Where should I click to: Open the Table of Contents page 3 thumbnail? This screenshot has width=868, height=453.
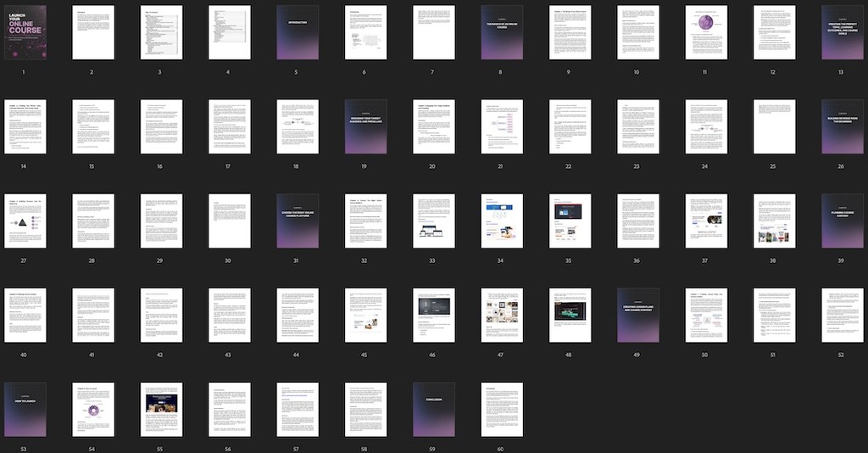coord(162,33)
